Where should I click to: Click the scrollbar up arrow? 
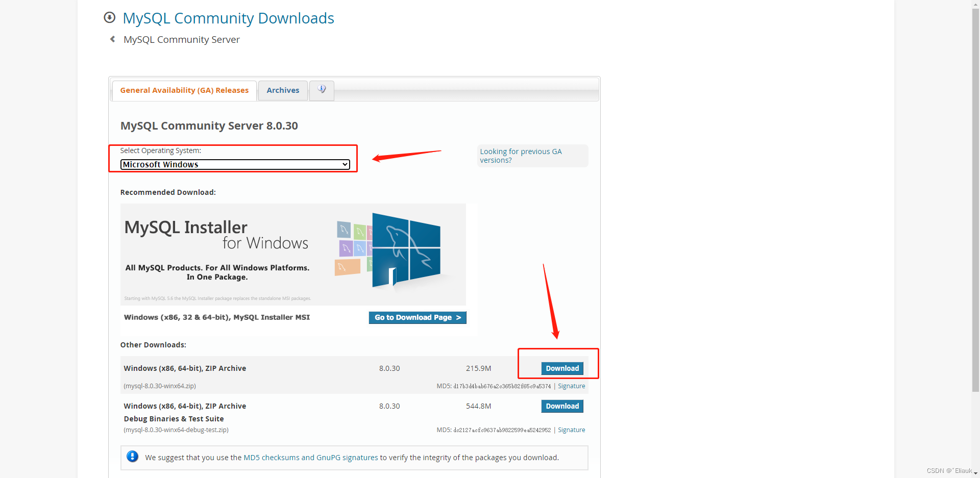(975, 4)
